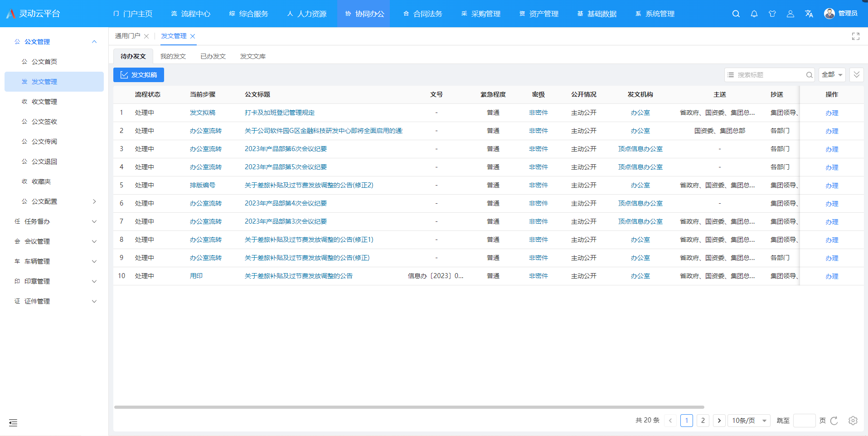Expand the advanced filter double-chevron button
Viewport: 868px width, 436px height.
pos(856,75)
